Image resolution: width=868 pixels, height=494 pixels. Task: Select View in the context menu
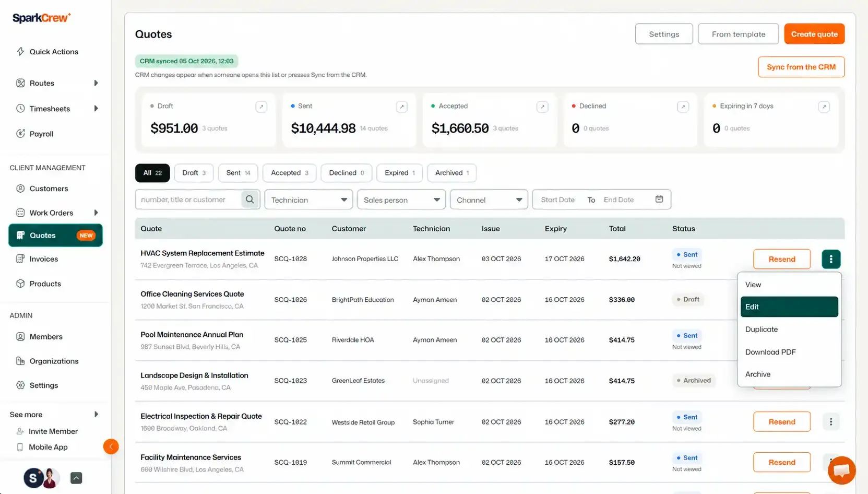pyautogui.click(x=789, y=285)
